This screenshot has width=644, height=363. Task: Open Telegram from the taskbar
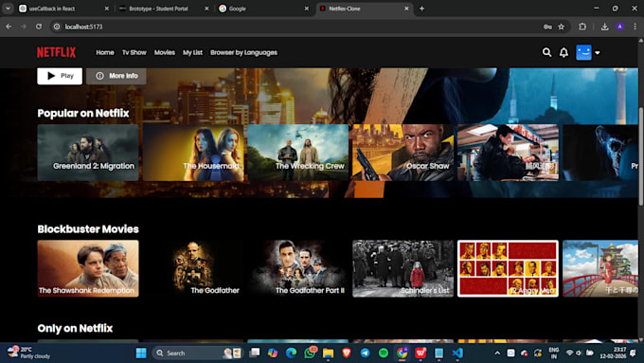click(x=366, y=354)
